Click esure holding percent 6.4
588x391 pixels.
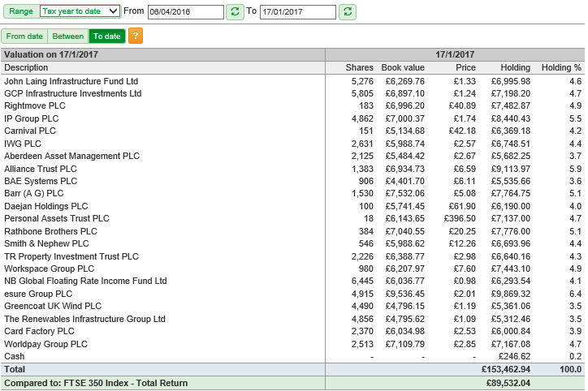click(575, 294)
